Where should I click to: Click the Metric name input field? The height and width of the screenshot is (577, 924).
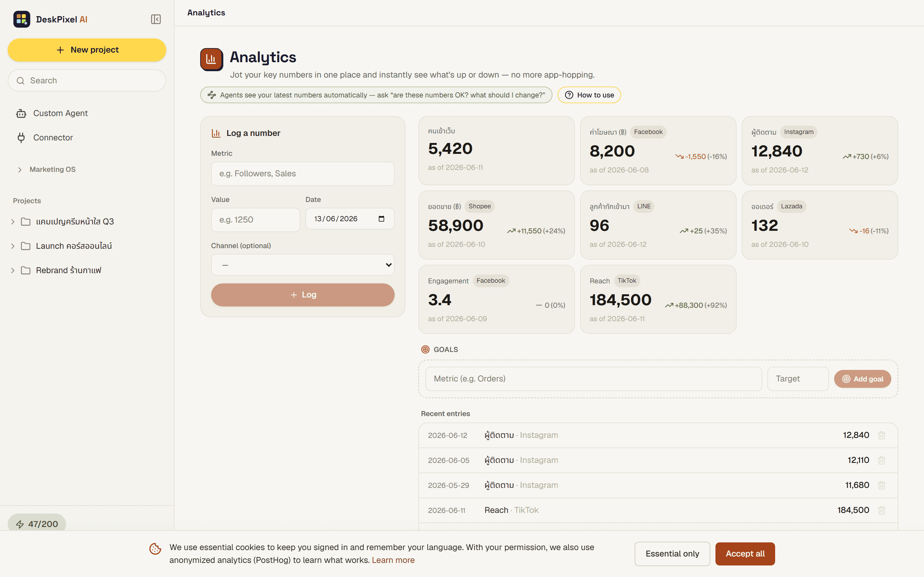[x=303, y=174]
